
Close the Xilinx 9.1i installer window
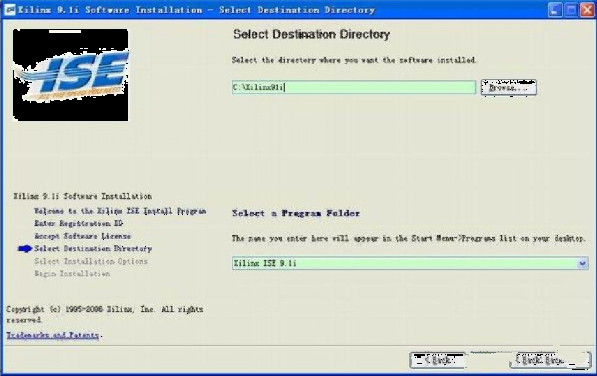tap(587, 10)
